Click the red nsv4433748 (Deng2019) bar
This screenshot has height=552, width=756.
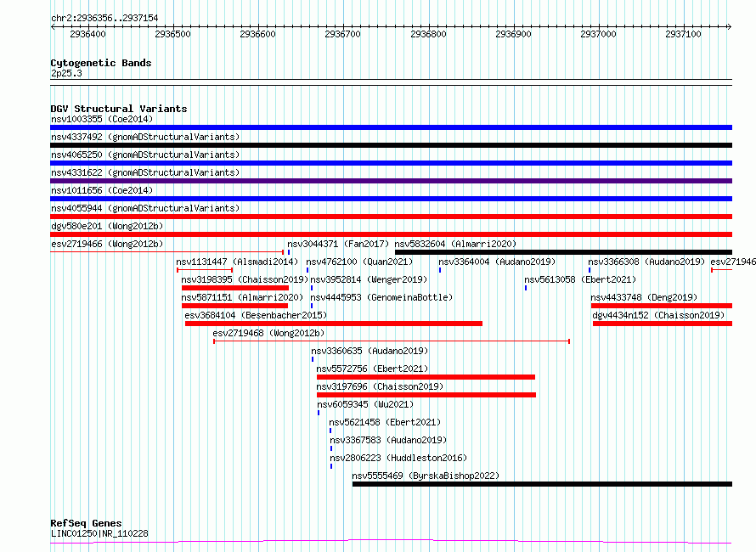click(662, 306)
